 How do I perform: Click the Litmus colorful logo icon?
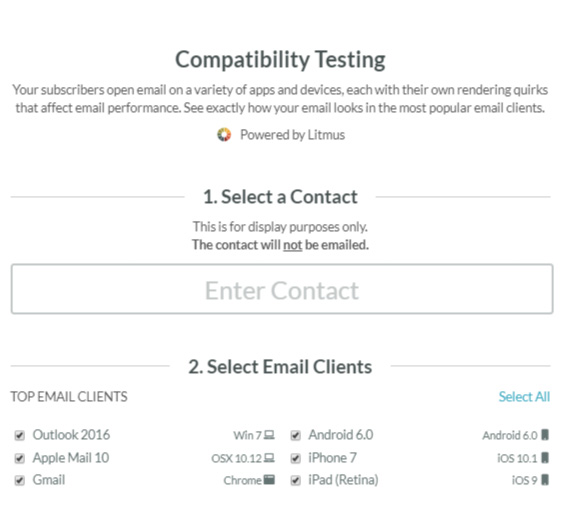tap(224, 135)
